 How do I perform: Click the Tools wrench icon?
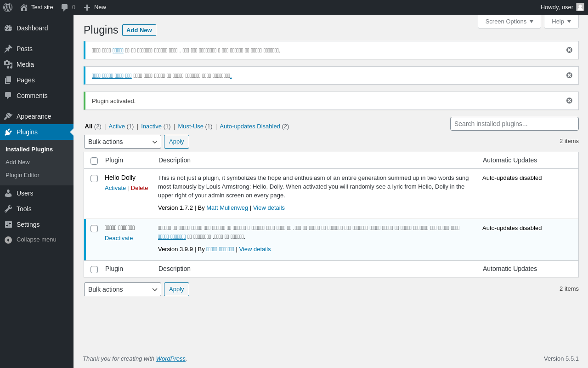(8, 209)
